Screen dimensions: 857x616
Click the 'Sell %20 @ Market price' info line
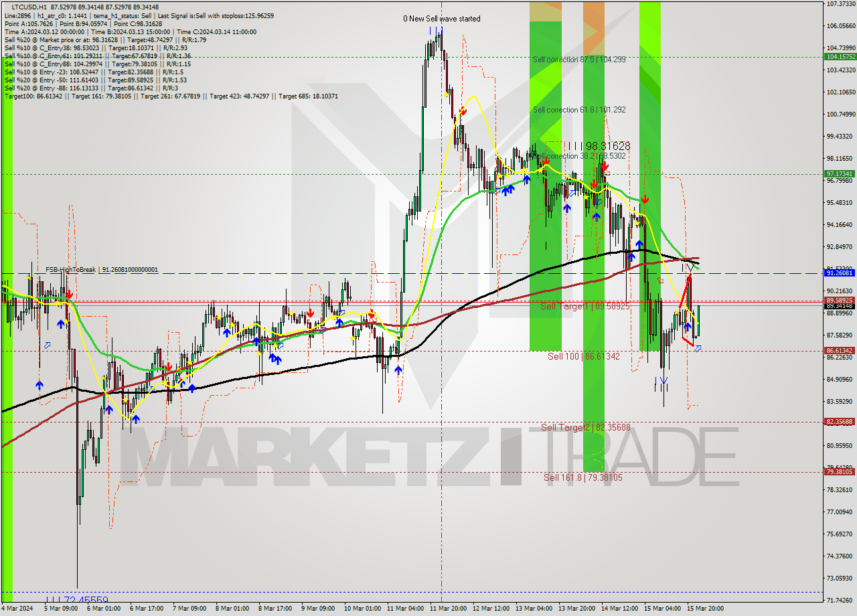tap(105, 40)
